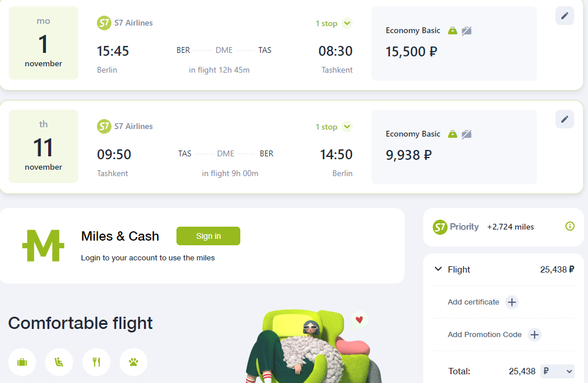Edit the Tashkent to Berlin return flight

click(x=564, y=119)
